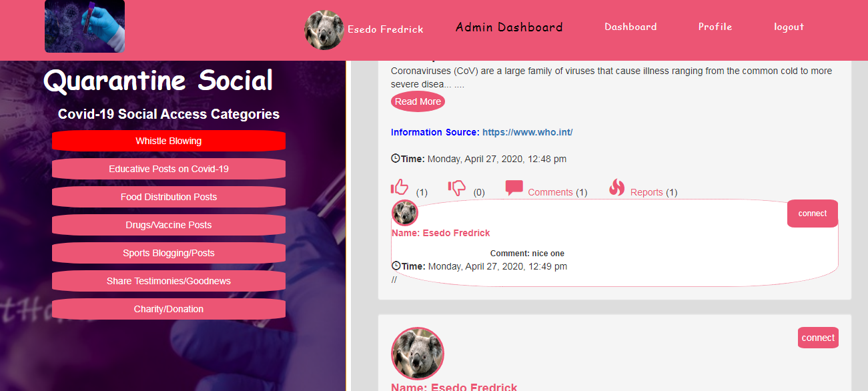Go to Profile in the top navigation
The width and height of the screenshot is (868, 391).
click(x=715, y=27)
